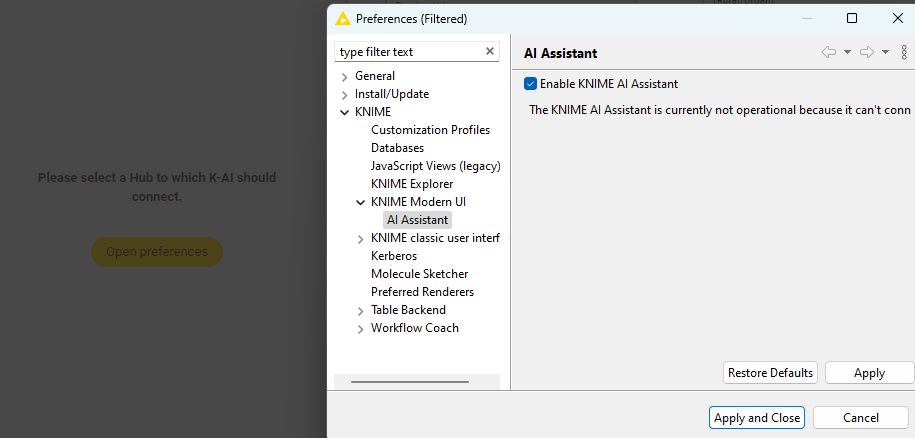Image resolution: width=915 pixels, height=438 pixels.
Task: Open Databases preferences page
Action: point(397,148)
